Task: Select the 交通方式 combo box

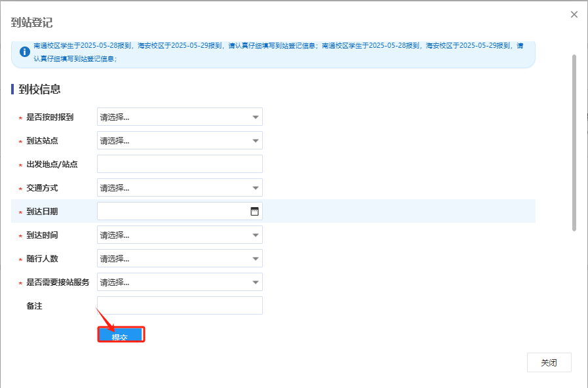Action: pos(180,188)
